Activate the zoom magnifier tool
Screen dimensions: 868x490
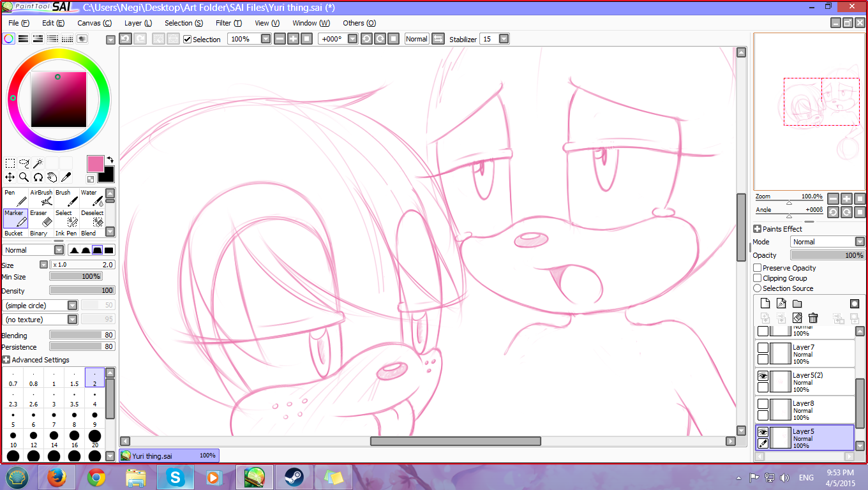24,177
